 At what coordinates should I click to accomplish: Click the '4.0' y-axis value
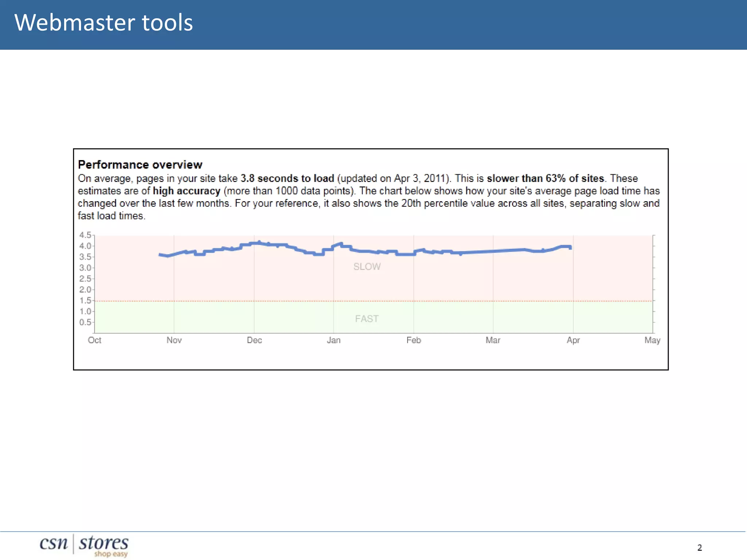pyautogui.click(x=85, y=246)
